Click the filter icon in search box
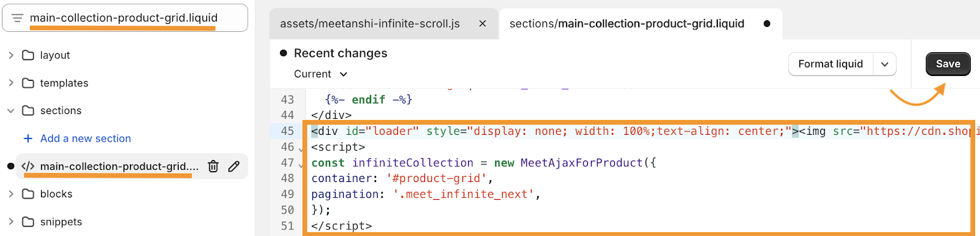Screen dimensions: 980x236 pyautogui.click(x=17, y=18)
